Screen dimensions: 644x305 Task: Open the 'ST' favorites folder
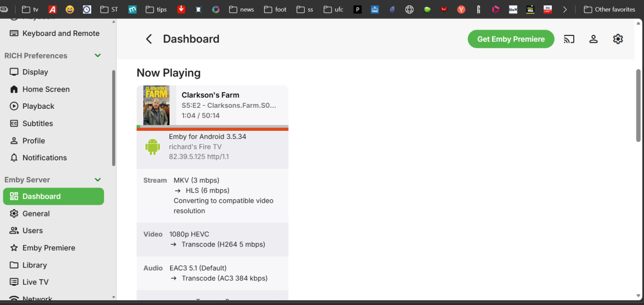click(x=109, y=9)
